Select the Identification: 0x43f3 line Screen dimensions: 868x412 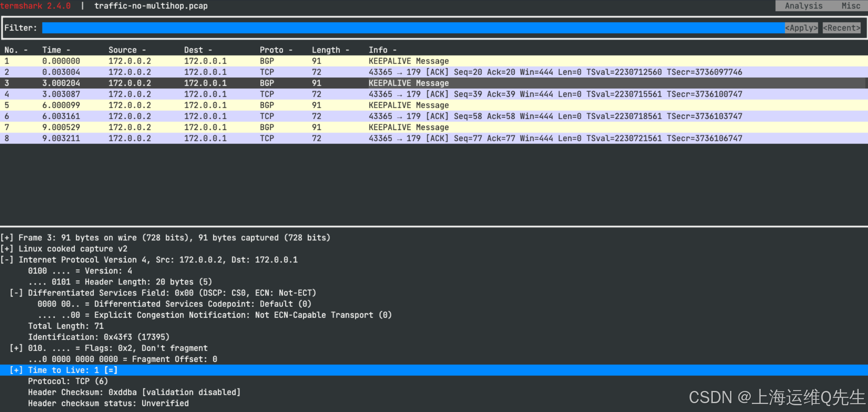(x=99, y=337)
